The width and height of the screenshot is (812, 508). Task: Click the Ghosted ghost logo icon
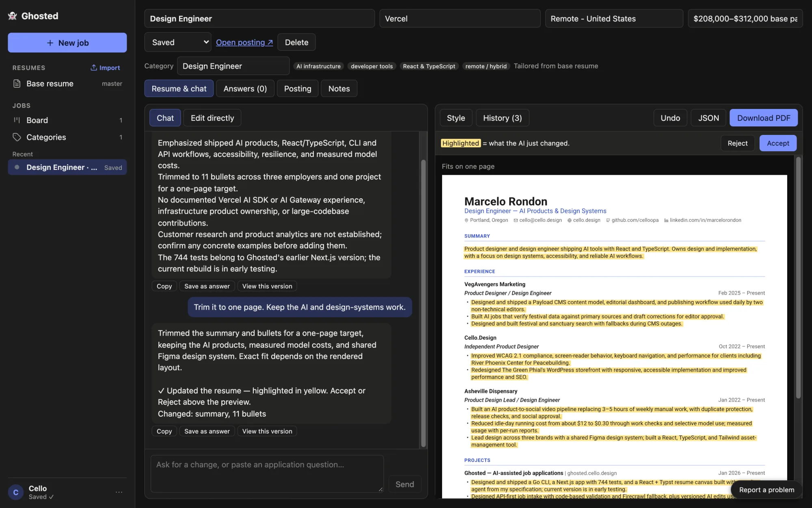tap(13, 16)
